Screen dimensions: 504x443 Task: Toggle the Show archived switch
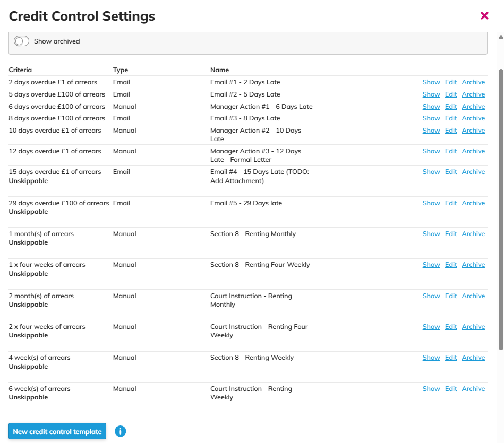click(22, 41)
